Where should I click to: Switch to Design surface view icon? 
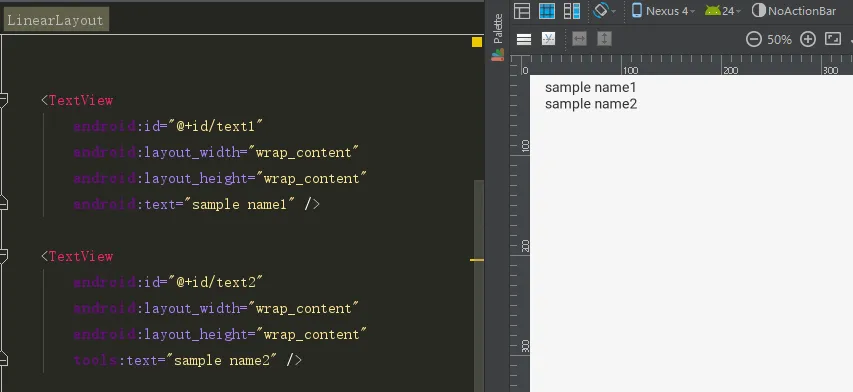[522, 11]
